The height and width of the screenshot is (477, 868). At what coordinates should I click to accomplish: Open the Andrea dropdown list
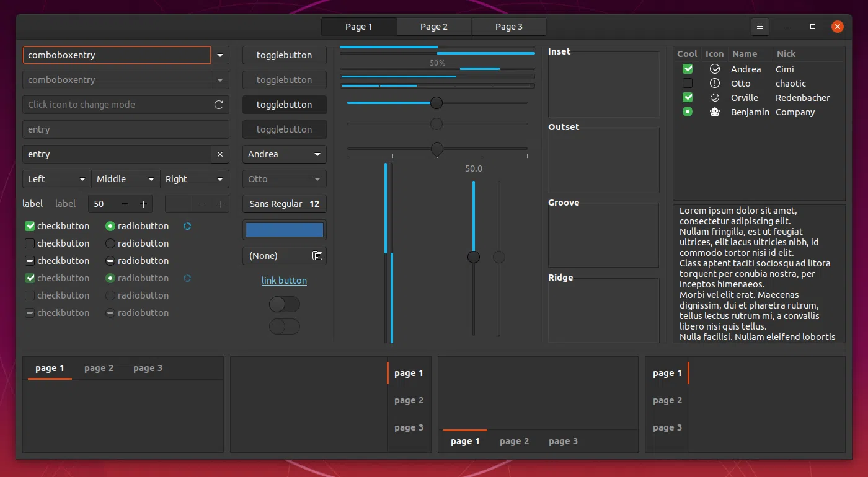tap(284, 154)
